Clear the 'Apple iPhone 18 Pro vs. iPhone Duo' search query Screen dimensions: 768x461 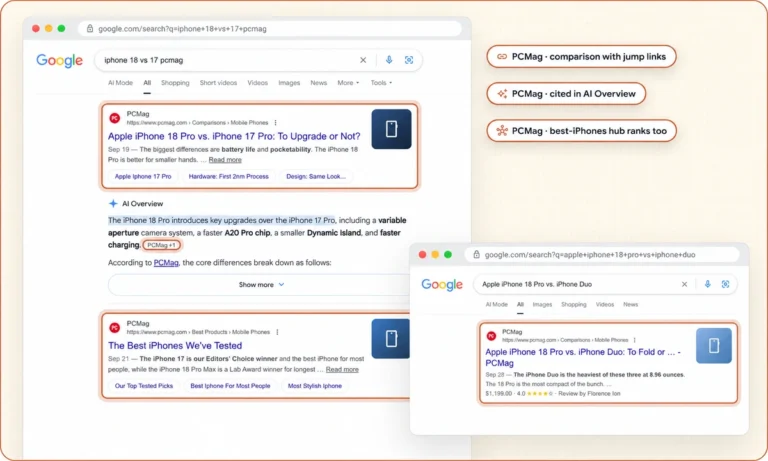684,284
